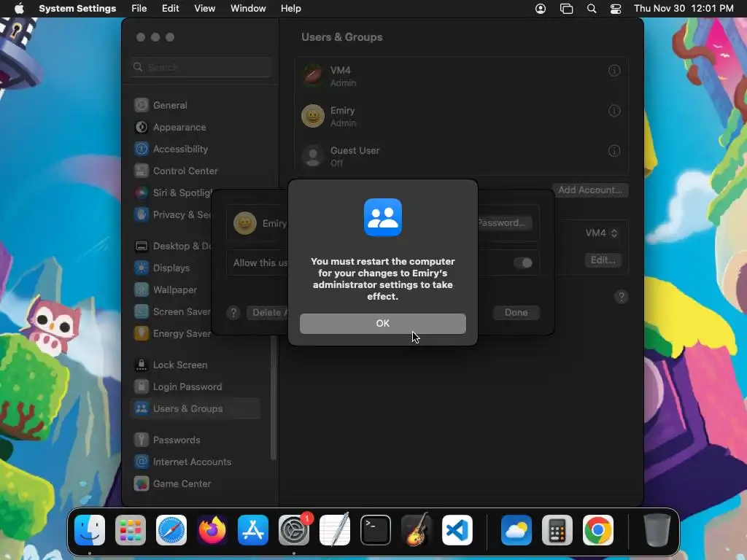Click the Add Account button
Image resolution: width=747 pixels, height=560 pixels.
[589, 190]
